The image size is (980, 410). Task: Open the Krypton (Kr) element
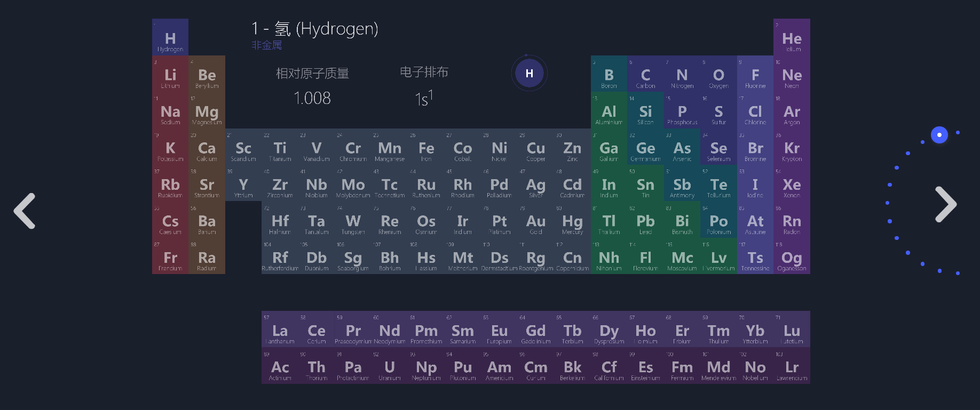pos(792,147)
